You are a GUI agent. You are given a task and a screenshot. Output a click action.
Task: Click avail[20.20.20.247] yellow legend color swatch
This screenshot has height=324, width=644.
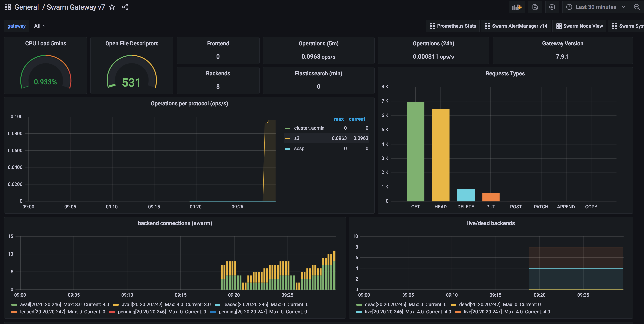pyautogui.click(x=116, y=305)
